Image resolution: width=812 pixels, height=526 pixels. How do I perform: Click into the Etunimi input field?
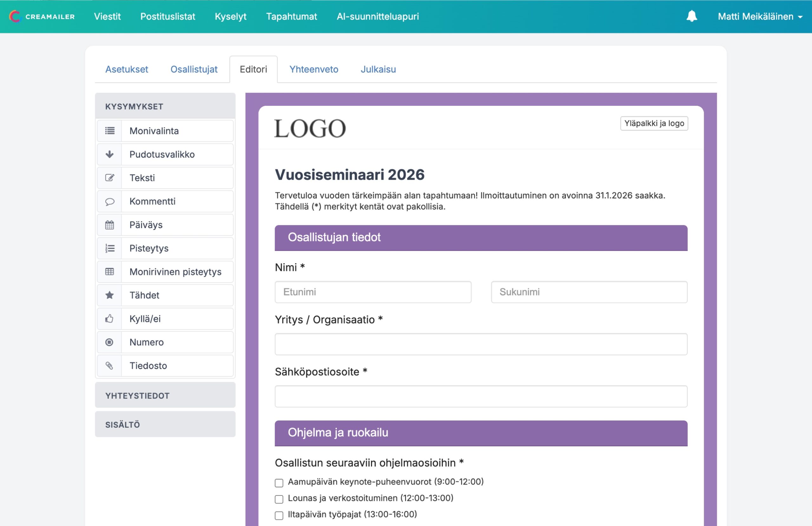click(373, 292)
